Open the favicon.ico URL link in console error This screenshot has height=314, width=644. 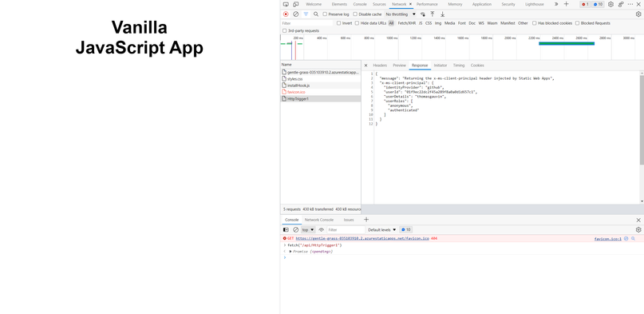[362, 238]
